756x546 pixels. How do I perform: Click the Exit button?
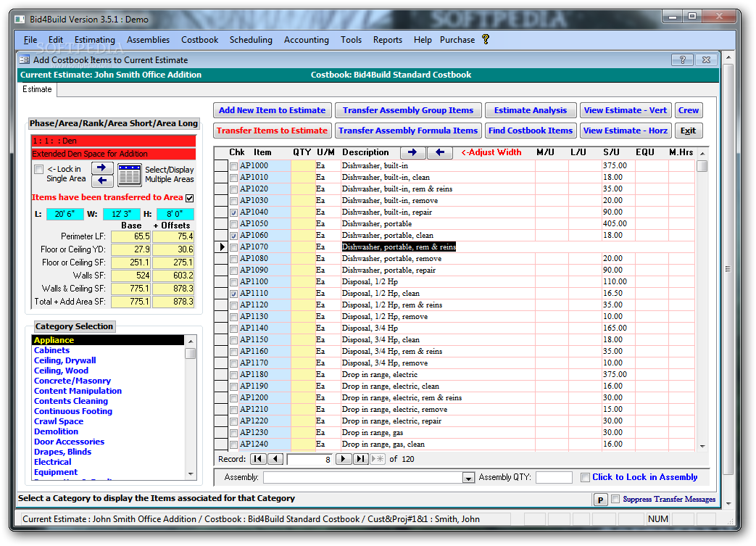click(x=689, y=131)
